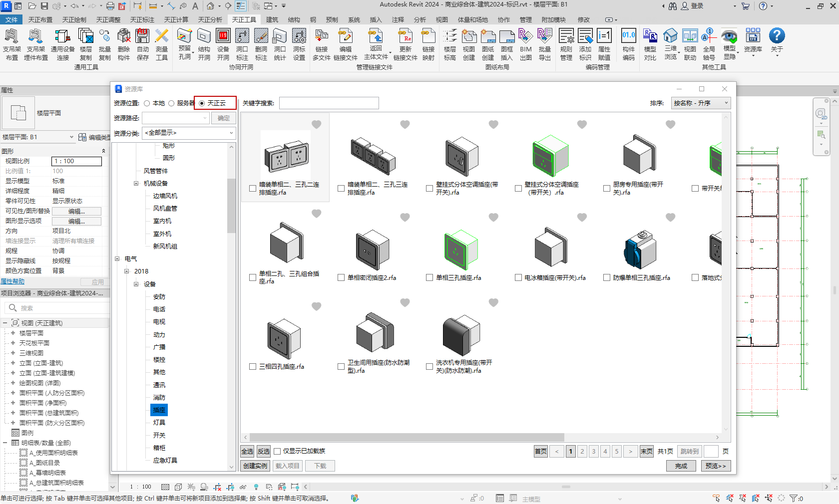Click the 链接多文件 icon
Viewport: 839px width, 504px height.
(x=322, y=44)
